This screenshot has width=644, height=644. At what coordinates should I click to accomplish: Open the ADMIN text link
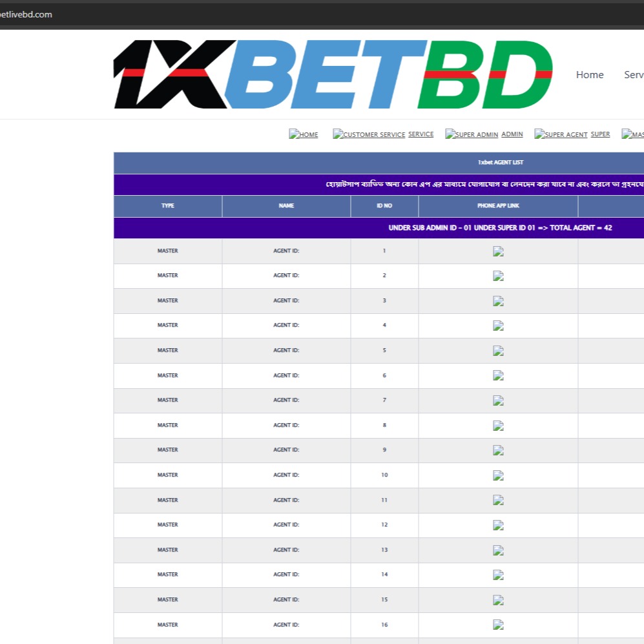pyautogui.click(x=512, y=134)
